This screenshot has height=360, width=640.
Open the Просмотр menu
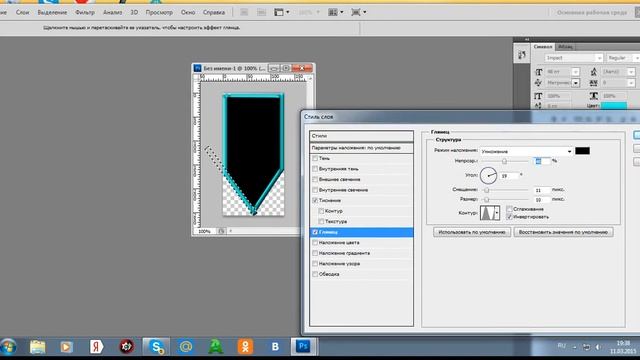[x=159, y=12]
